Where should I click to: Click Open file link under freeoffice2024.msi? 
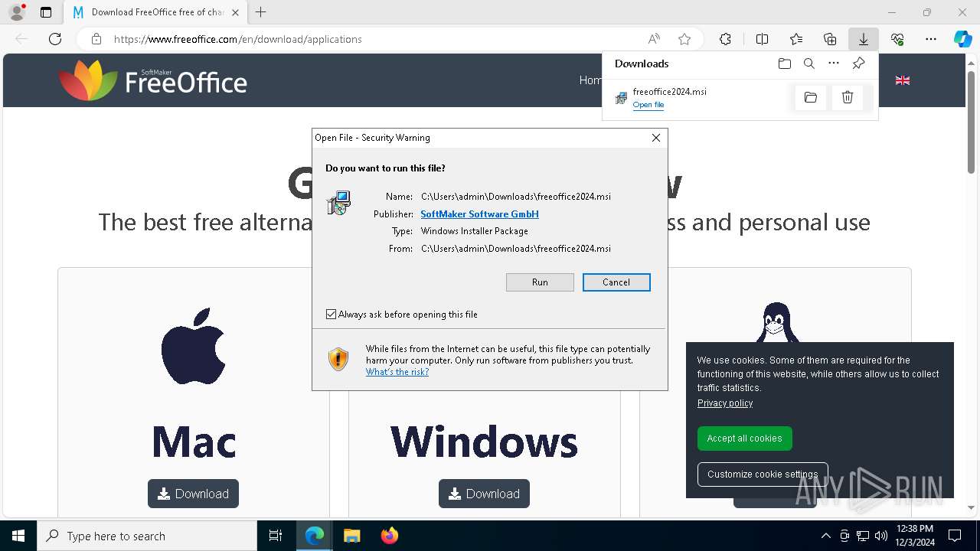point(648,105)
